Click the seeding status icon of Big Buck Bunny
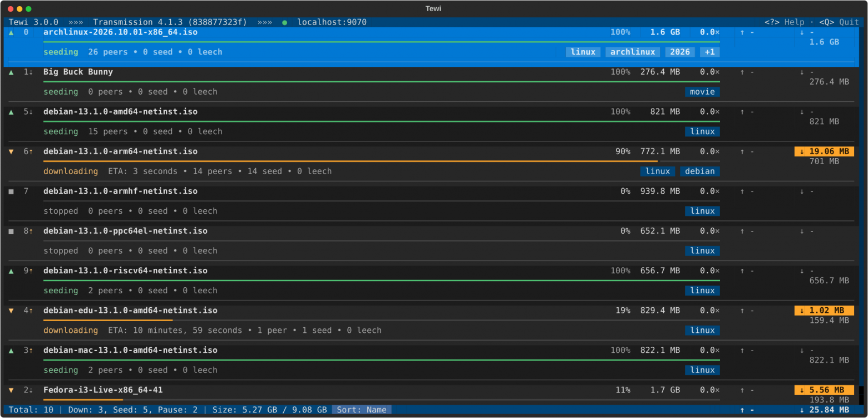This screenshot has height=418, width=868. (11, 72)
